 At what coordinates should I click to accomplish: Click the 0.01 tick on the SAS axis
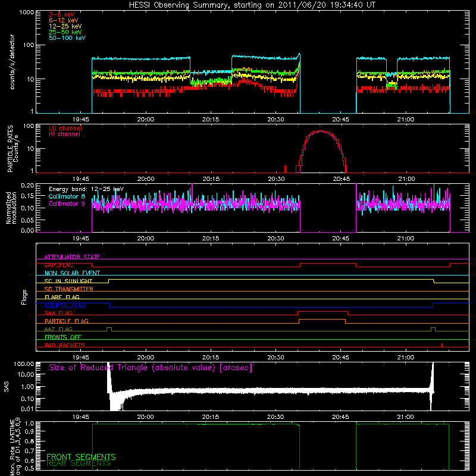point(27,409)
